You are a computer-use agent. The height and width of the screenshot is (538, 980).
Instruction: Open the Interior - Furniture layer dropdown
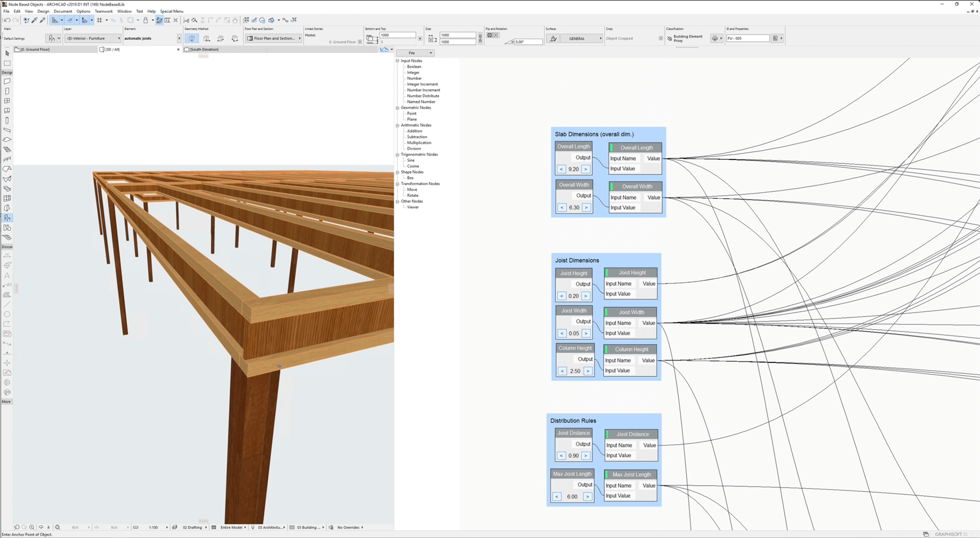pyautogui.click(x=92, y=38)
